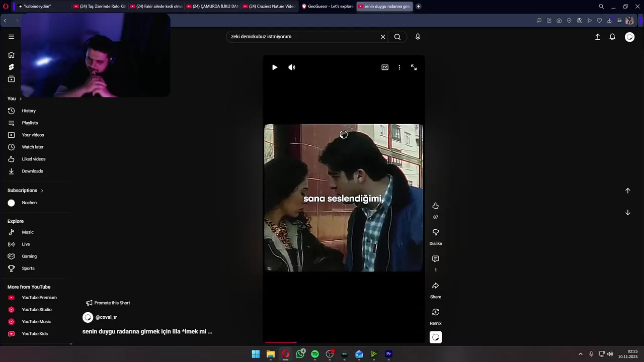Expand the truncated Short title text

tap(147, 332)
